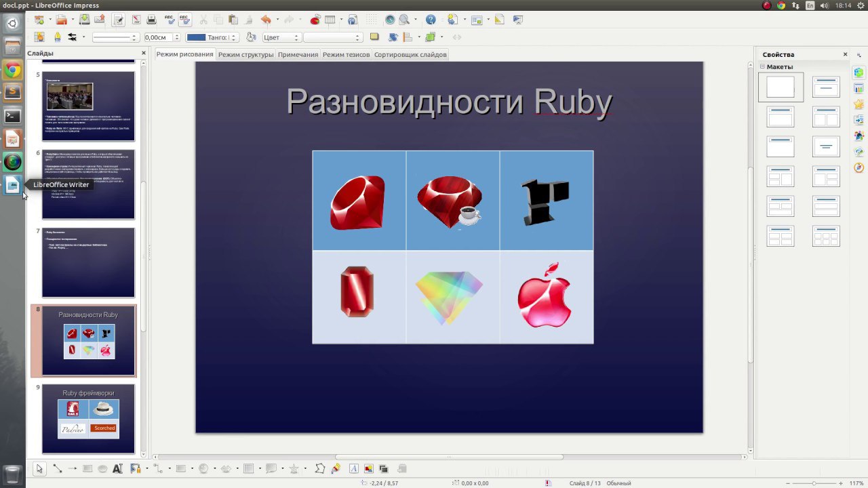Click the Разновидности Ruby slide title
The height and width of the screenshot is (488, 868).
tap(449, 102)
